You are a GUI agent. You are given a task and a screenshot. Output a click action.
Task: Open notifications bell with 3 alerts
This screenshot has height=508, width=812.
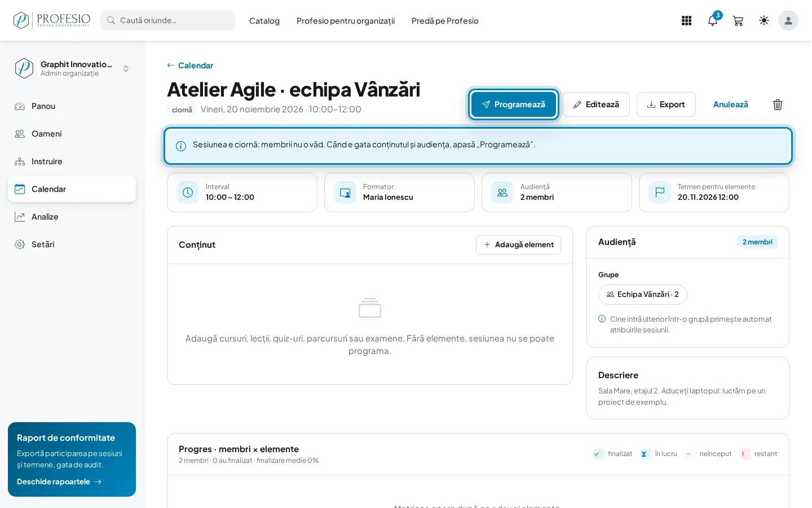coord(713,21)
